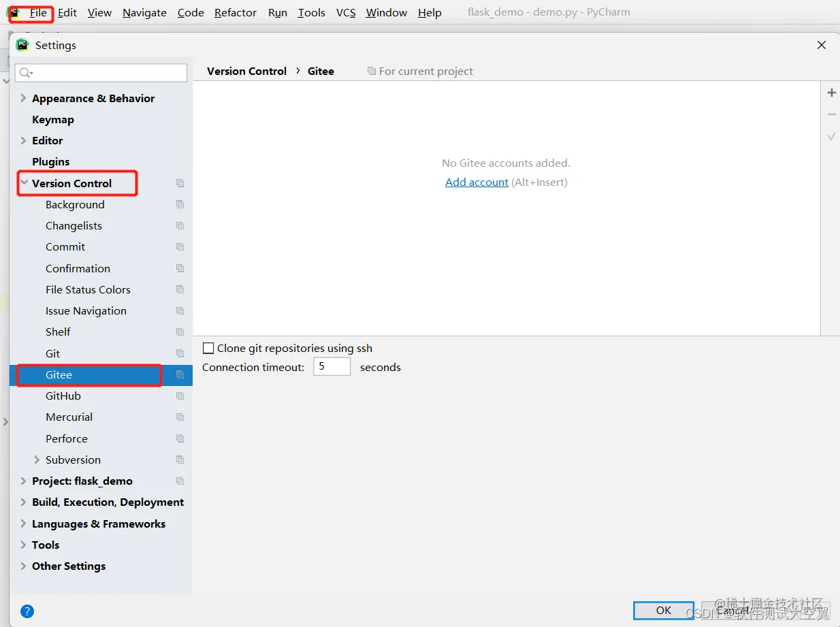Image resolution: width=840 pixels, height=627 pixels.
Task: Expand Project: flask_demo section
Action: point(23,481)
